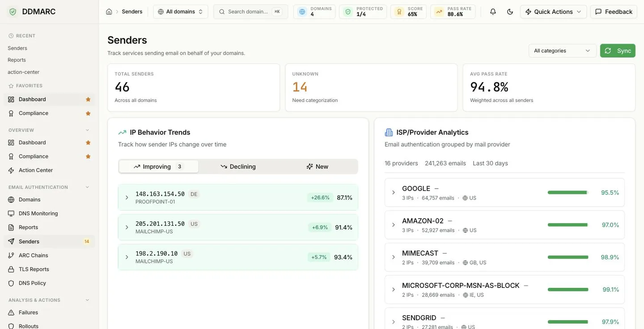Switch to the Improving tab

tap(159, 167)
